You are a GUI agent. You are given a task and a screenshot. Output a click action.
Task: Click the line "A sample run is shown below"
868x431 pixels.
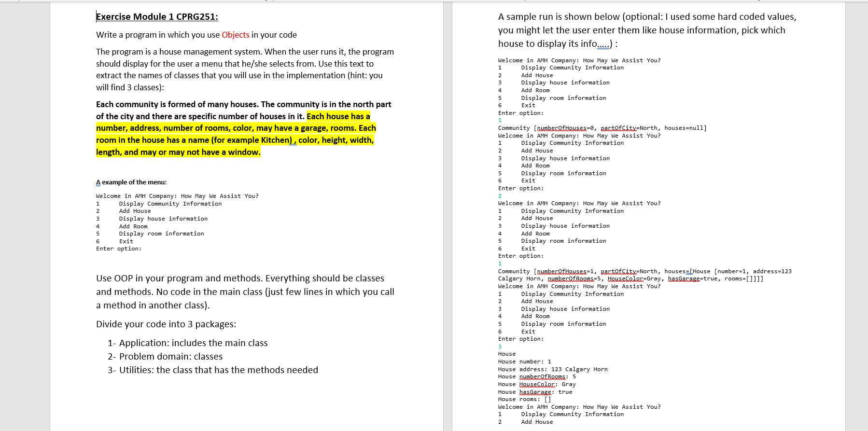point(647,17)
